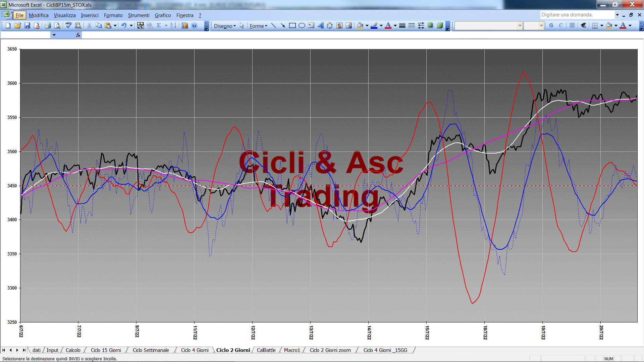Expand the help question dropdown arrow

(x=617, y=15)
